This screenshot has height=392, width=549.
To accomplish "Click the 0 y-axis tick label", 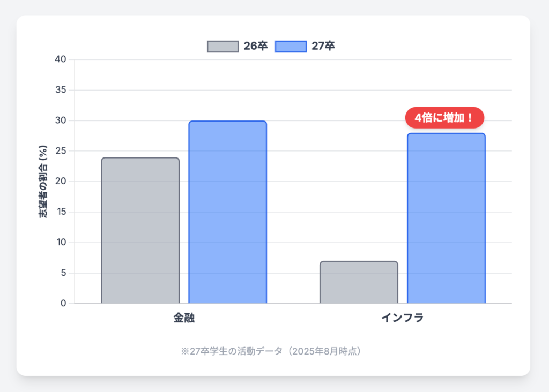I will pos(63,303).
